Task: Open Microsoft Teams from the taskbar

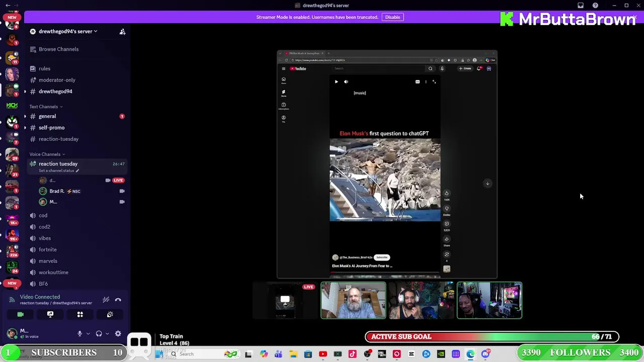Action: (x=278, y=354)
